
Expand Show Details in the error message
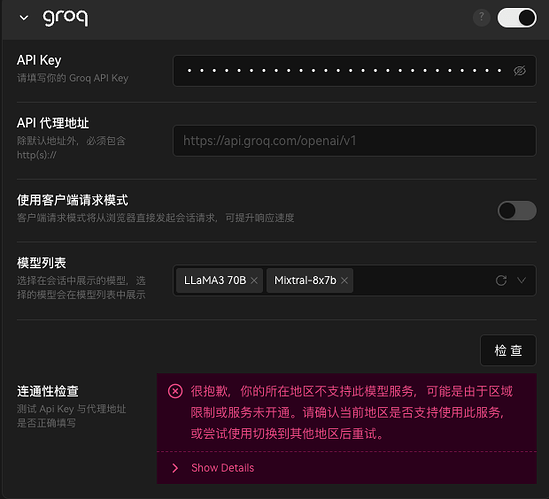[x=222, y=468]
